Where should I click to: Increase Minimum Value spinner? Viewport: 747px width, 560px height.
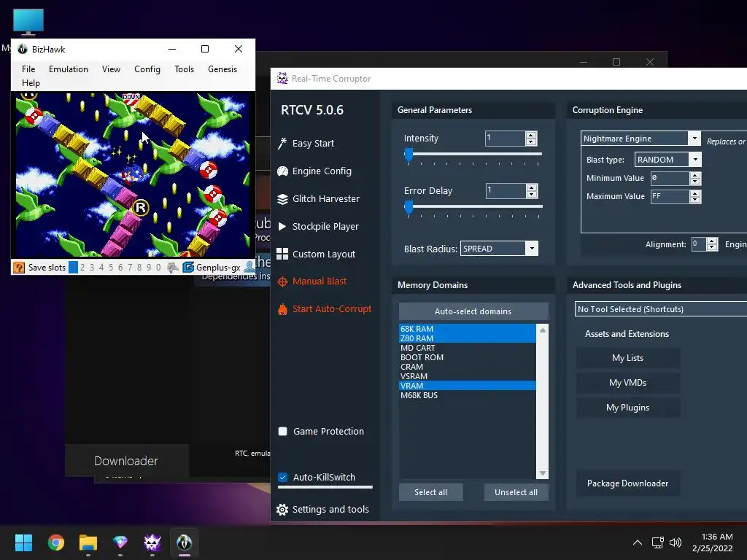pyautogui.click(x=695, y=175)
